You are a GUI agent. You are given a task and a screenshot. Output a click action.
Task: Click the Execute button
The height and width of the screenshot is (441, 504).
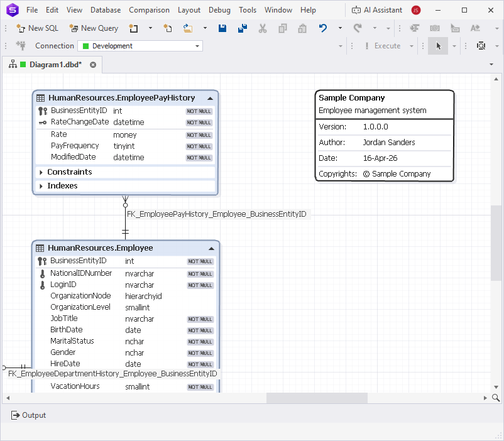[x=383, y=46]
